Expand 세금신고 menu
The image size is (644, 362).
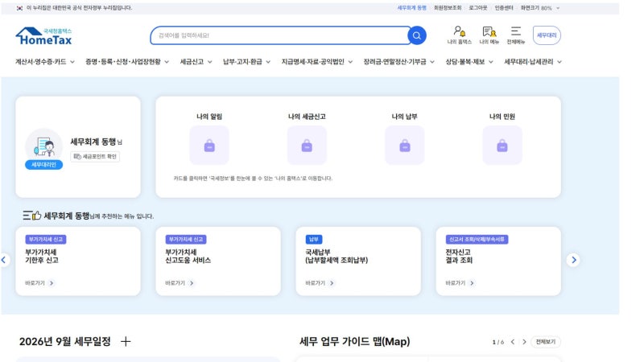click(x=196, y=62)
